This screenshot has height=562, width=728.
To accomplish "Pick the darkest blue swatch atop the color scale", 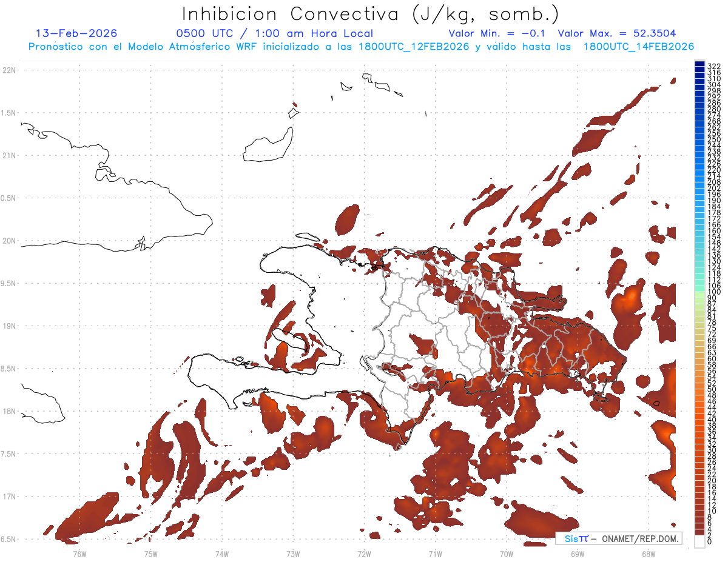I will click(699, 64).
